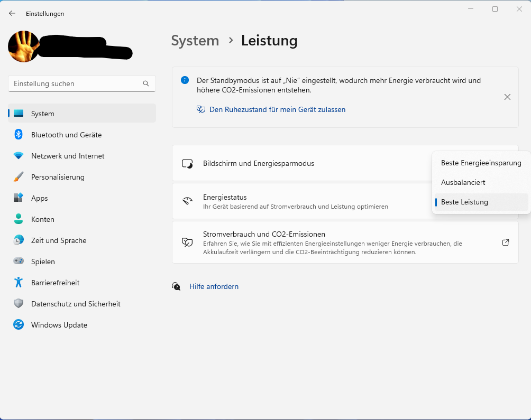
Task: Click the Konten person icon
Action: pyautogui.click(x=19, y=219)
